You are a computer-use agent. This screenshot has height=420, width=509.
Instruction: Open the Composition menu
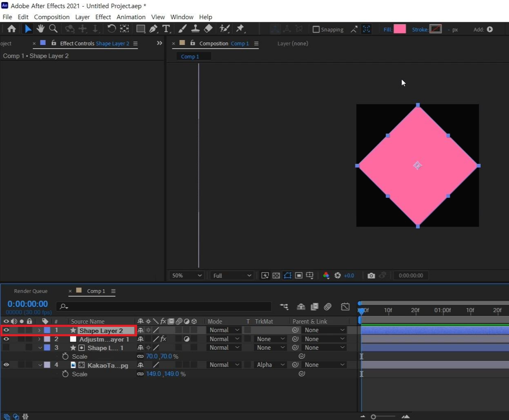[51, 17]
